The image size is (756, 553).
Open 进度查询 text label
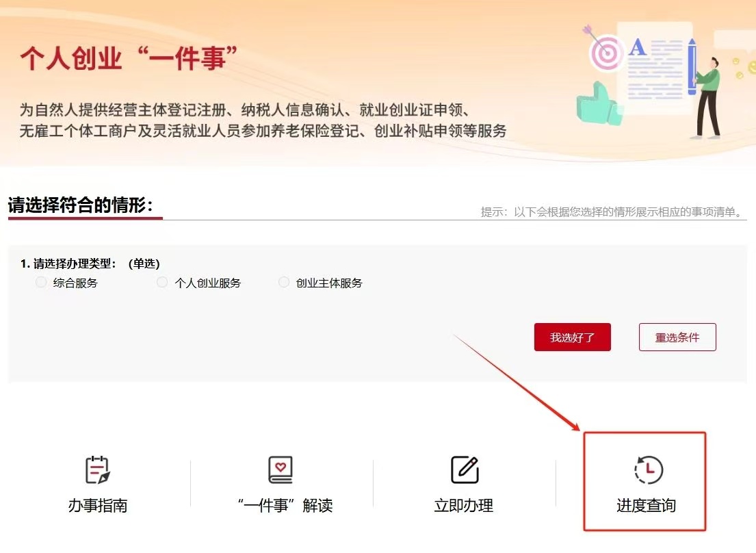pyautogui.click(x=646, y=506)
